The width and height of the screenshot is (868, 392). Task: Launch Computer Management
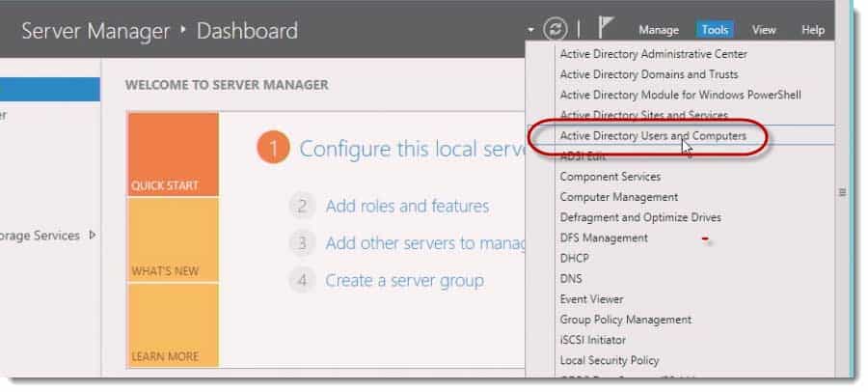pos(619,197)
